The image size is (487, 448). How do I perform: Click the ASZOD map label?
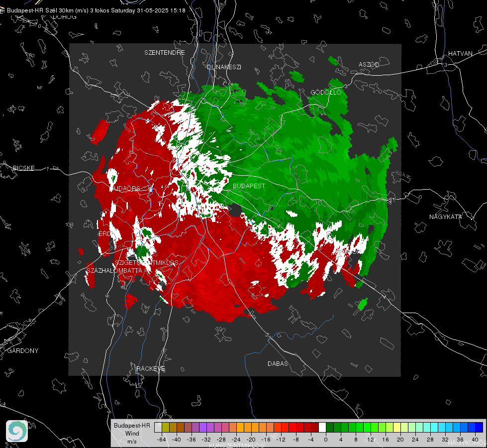pyautogui.click(x=369, y=64)
